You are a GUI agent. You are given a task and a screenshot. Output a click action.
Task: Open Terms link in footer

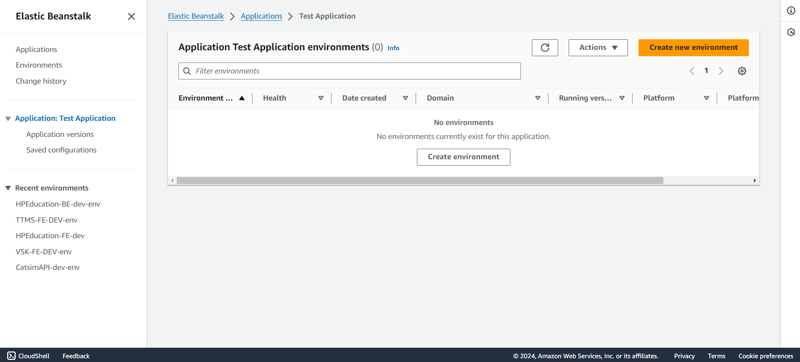(x=716, y=356)
